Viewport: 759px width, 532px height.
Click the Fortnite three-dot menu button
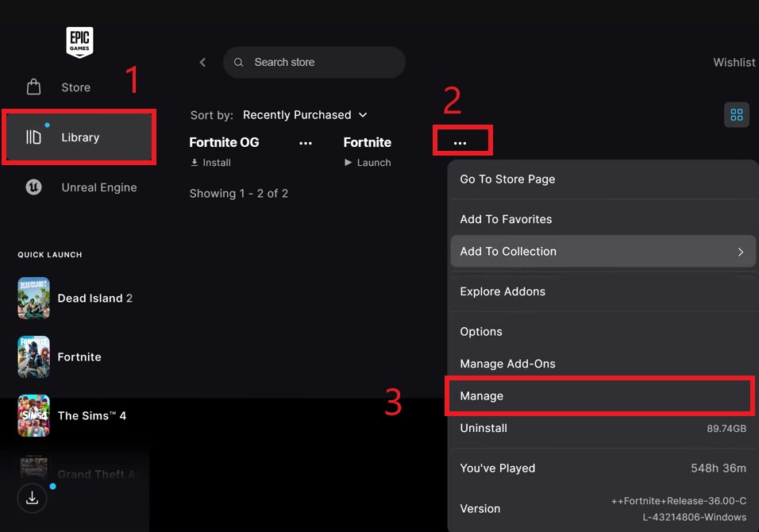tap(460, 143)
